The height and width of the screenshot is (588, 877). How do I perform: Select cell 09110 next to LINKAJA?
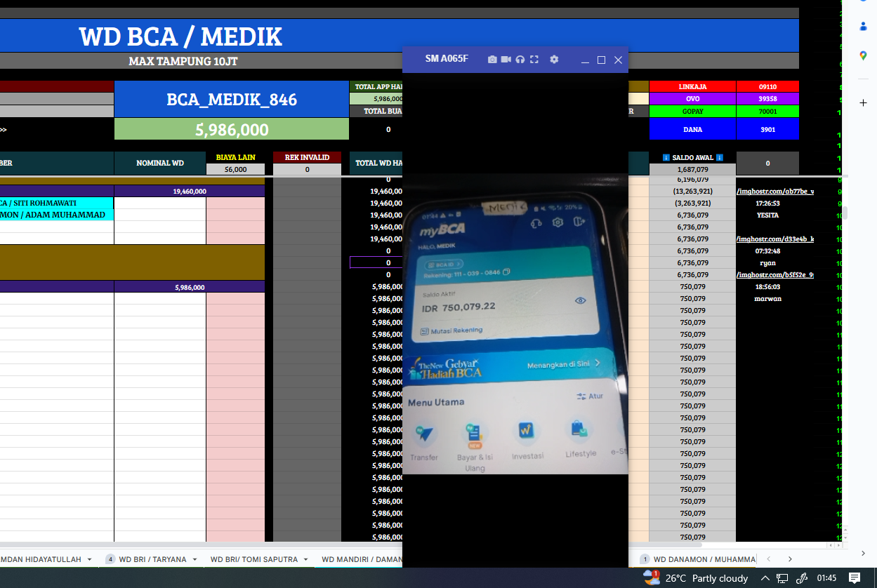(x=767, y=86)
